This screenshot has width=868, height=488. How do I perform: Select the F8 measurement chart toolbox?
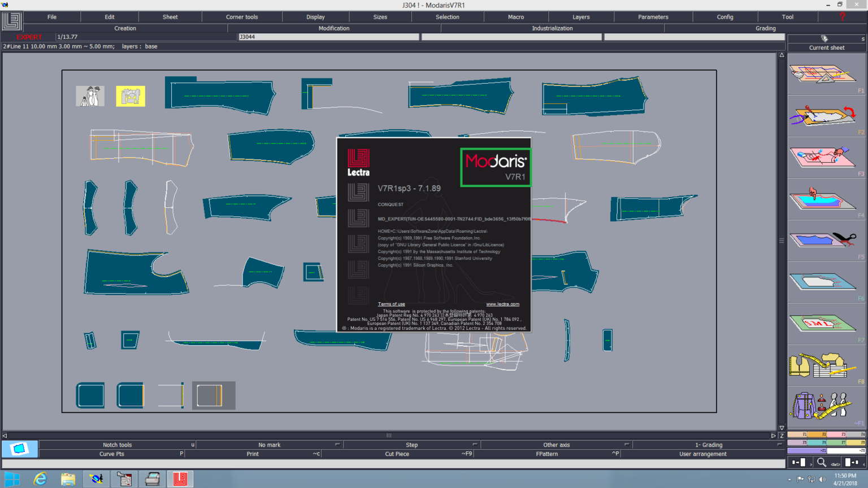click(x=826, y=365)
